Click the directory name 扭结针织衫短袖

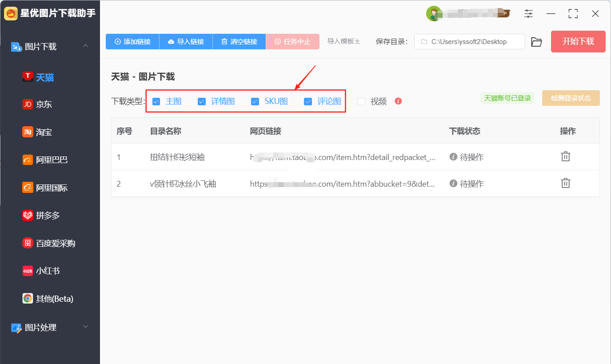tap(177, 157)
